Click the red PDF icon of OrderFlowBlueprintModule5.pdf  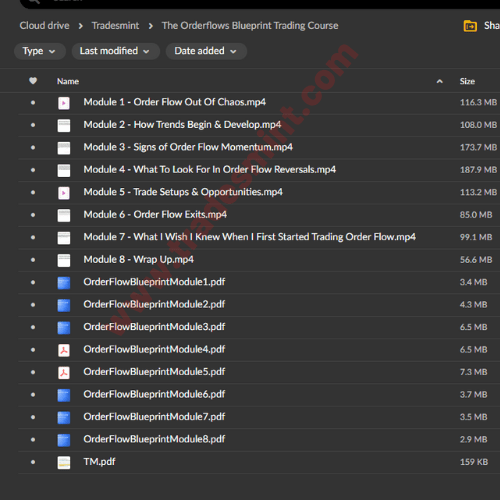64,373
